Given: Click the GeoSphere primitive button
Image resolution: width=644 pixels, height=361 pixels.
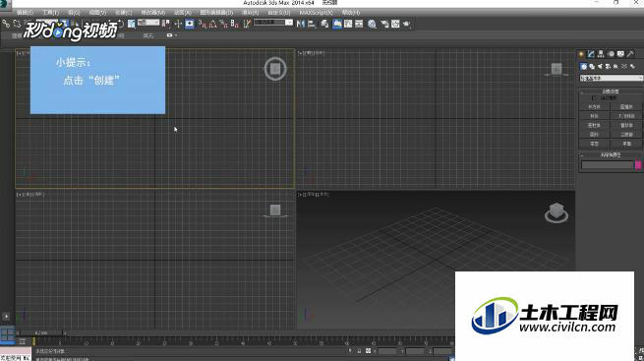Looking at the screenshot, I should 626,116.
